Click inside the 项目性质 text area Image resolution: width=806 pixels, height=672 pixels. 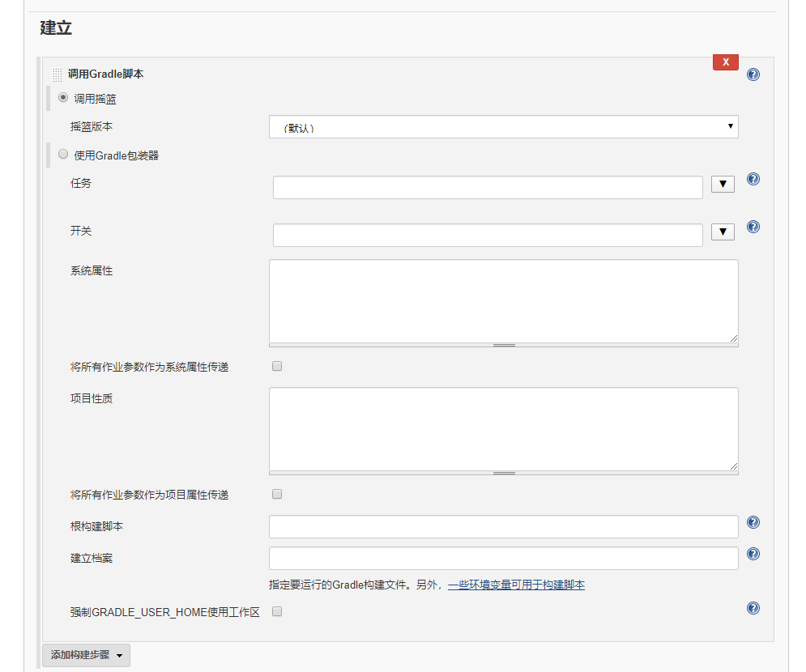[x=503, y=429]
